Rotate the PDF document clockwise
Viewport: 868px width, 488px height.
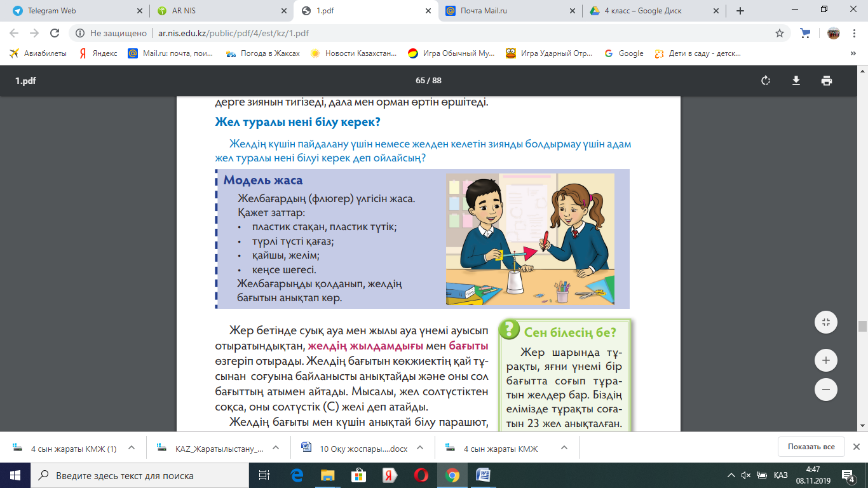coord(766,81)
